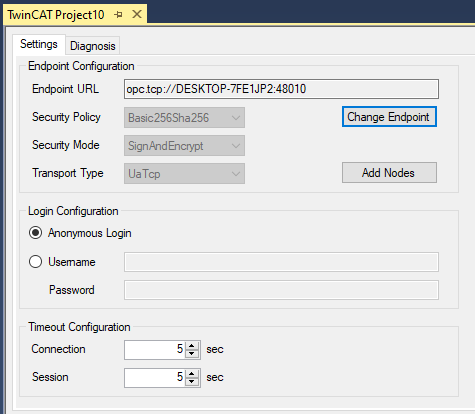The image size is (475, 414).
Task: Open the Transport Type dropdown
Action: coord(184,173)
